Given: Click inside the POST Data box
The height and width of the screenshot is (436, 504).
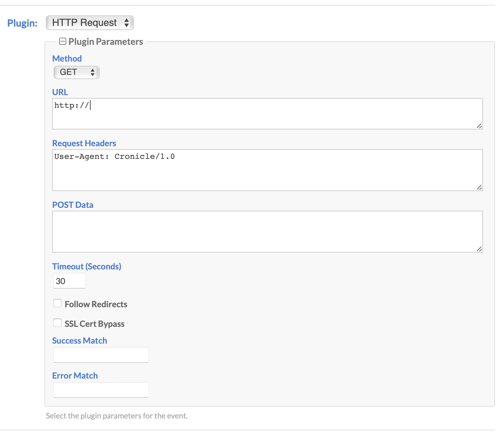Looking at the screenshot, I should tap(267, 232).
